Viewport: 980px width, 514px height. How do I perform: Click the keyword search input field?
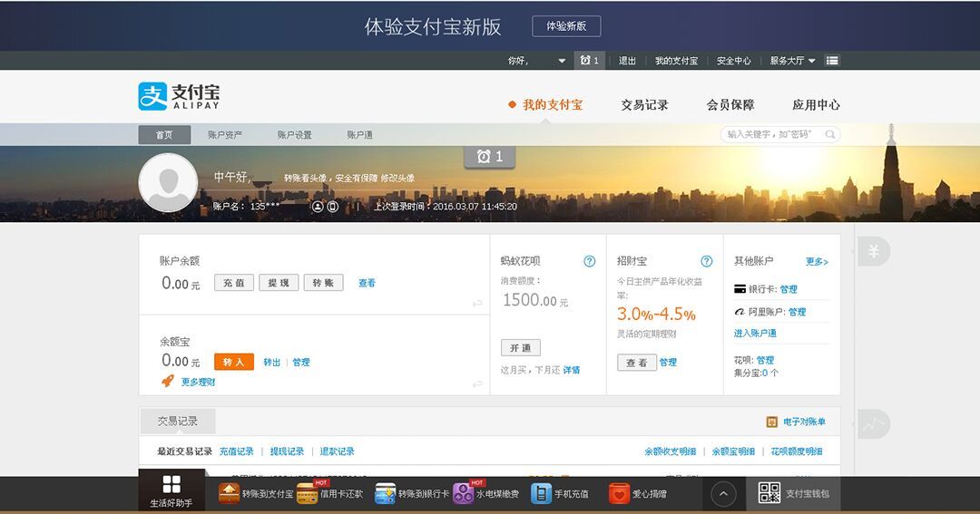(771, 134)
